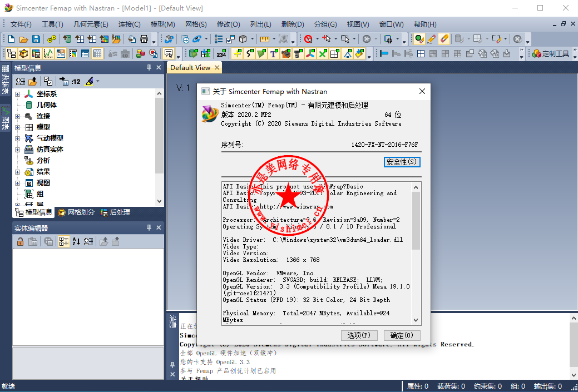578x392 pixels.
Task: Click the measure ruler icon
Action: 265,39
